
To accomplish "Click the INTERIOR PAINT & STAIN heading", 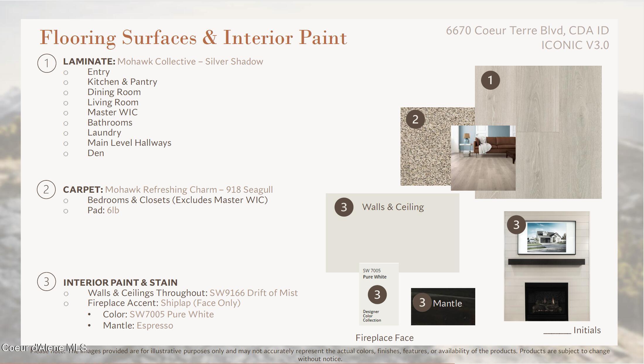I will pyautogui.click(x=120, y=282).
